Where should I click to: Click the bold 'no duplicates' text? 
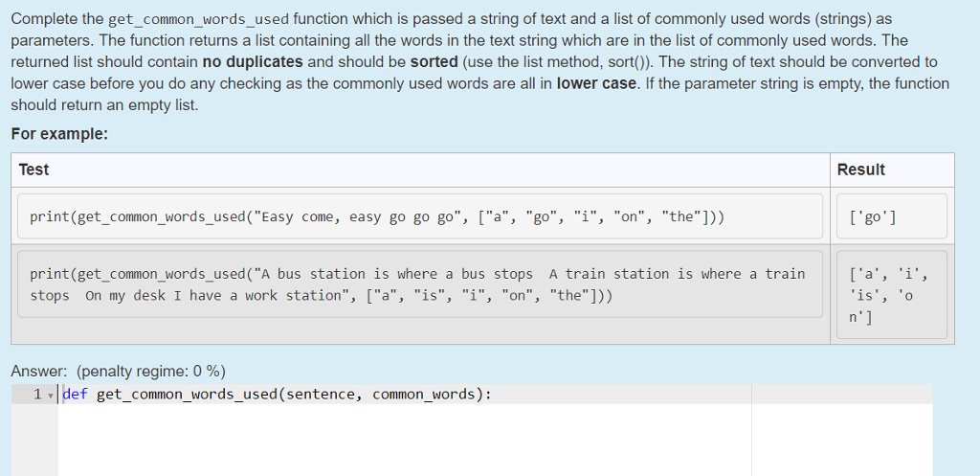253,62
